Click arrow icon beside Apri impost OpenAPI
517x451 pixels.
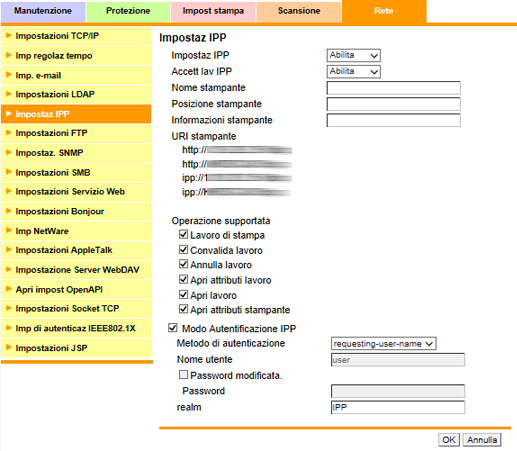point(9,289)
